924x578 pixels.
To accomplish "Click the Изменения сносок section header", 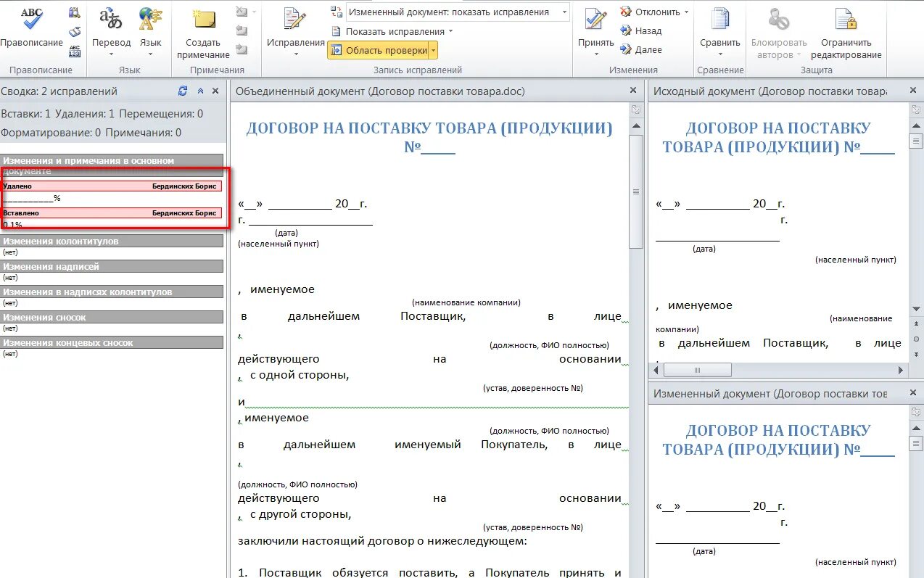I will pos(112,318).
